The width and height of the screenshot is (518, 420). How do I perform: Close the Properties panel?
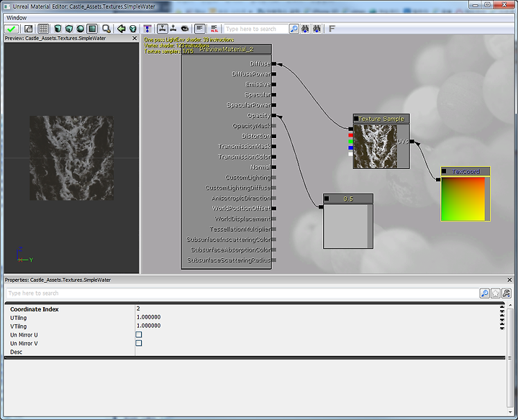pos(509,280)
